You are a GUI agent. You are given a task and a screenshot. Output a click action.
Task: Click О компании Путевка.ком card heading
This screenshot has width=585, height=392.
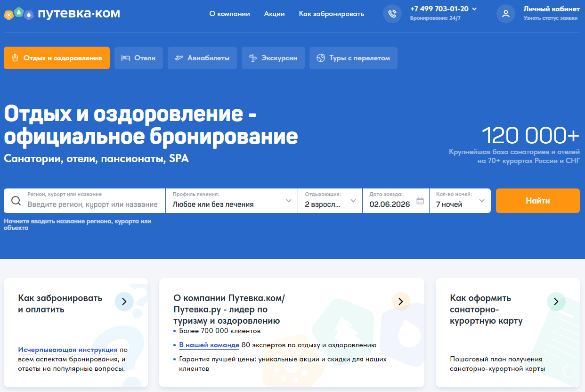(229, 310)
